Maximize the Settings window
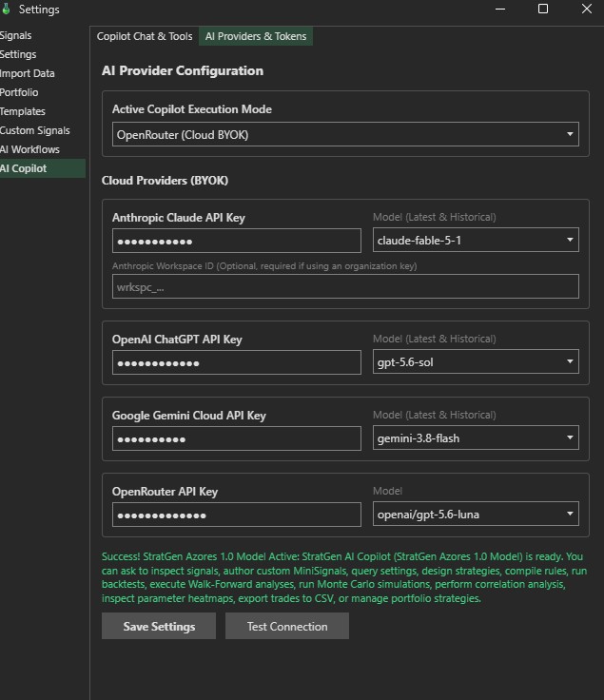Viewport: 604px width, 700px height. click(x=543, y=9)
